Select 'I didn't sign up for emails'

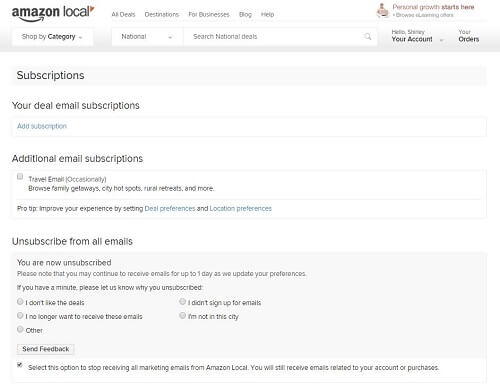pyautogui.click(x=182, y=301)
